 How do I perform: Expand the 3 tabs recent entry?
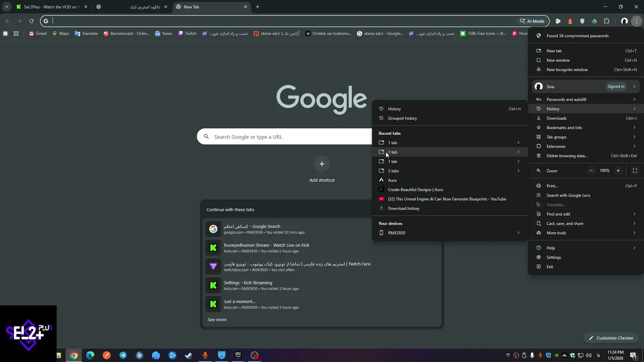click(x=449, y=171)
